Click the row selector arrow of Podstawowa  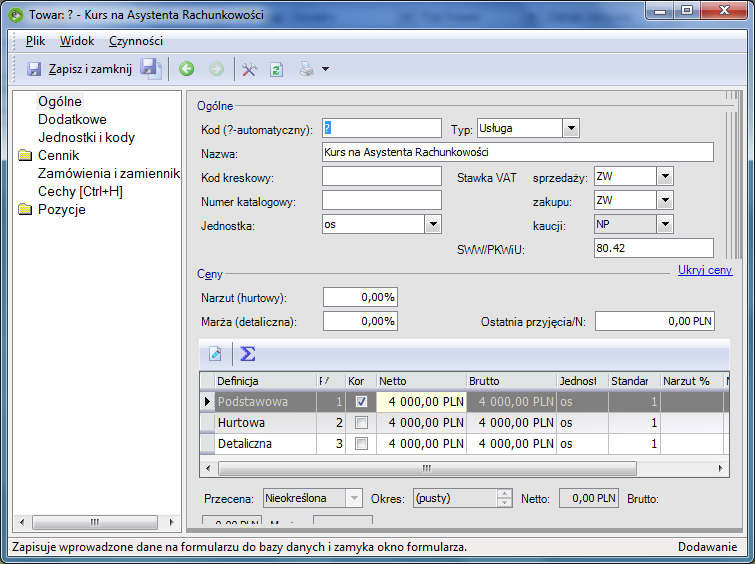208,402
